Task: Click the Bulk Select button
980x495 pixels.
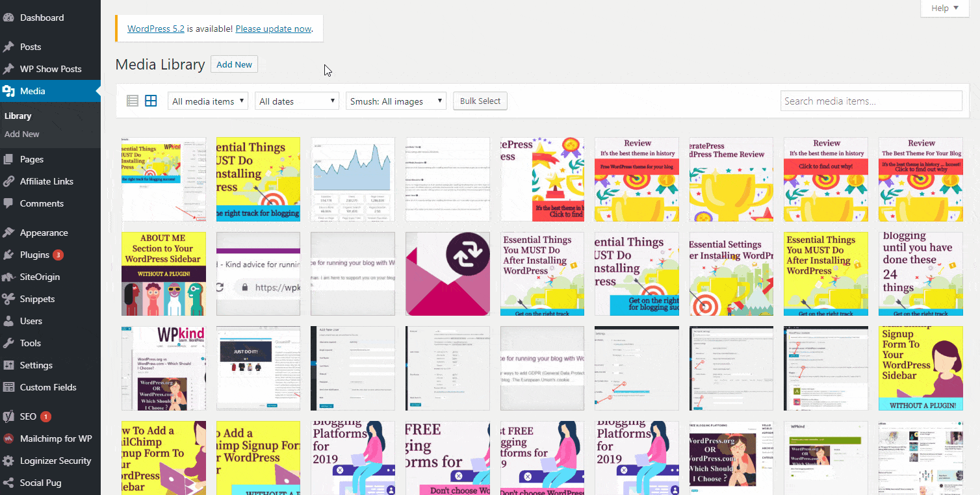Action: [480, 101]
